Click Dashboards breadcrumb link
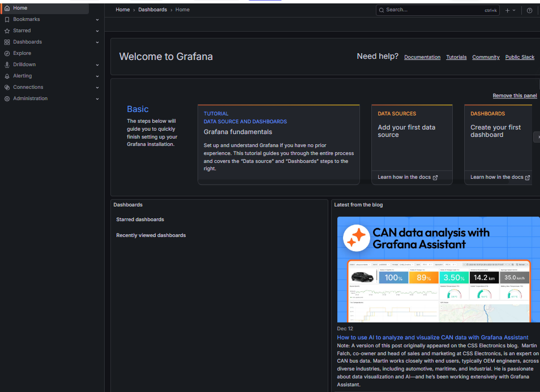The image size is (540, 392). pos(153,10)
